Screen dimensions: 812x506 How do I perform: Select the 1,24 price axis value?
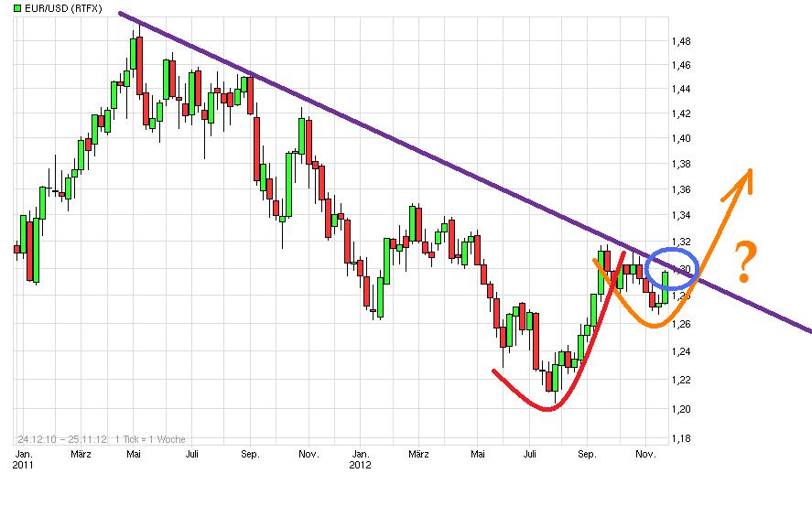click(x=681, y=351)
